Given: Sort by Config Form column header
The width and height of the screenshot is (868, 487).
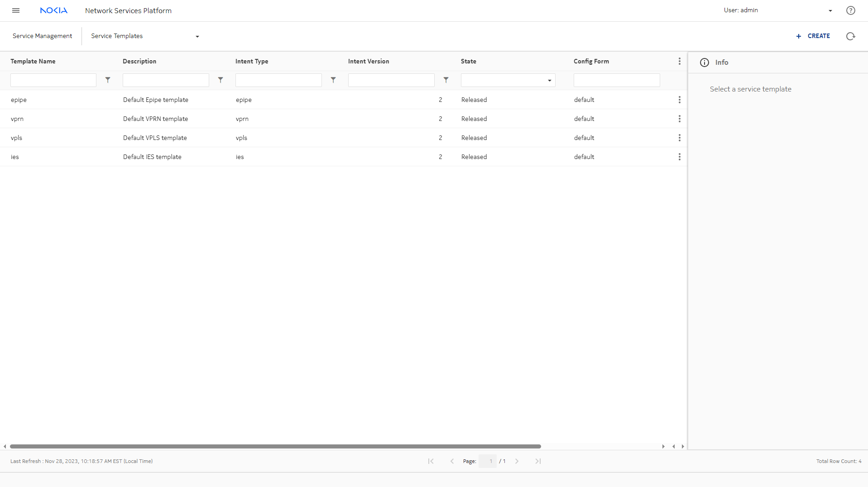Looking at the screenshot, I should point(591,62).
